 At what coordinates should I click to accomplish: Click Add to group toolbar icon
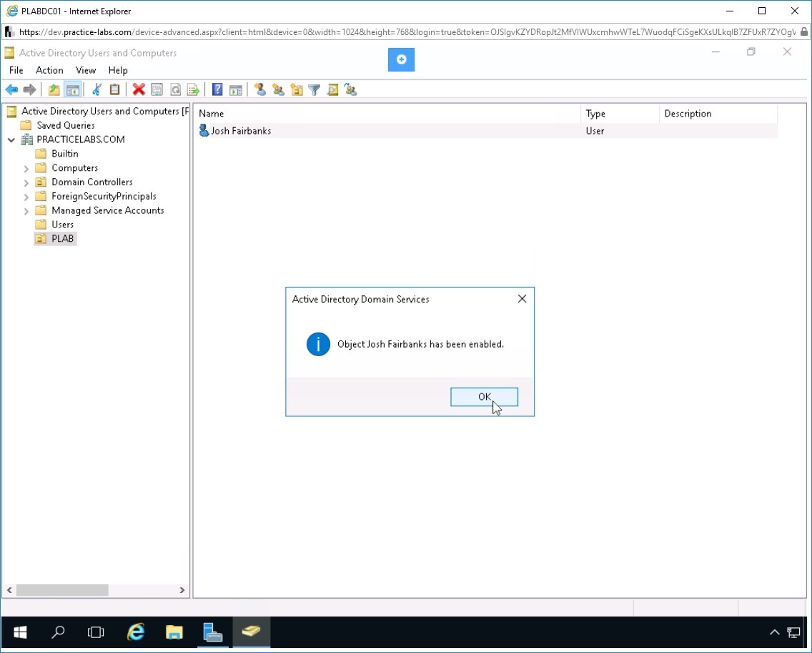pos(350,89)
